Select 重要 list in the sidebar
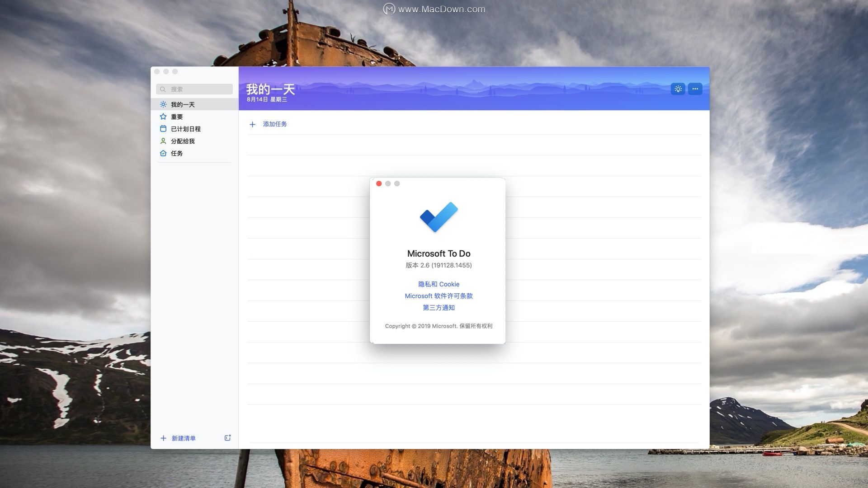 [x=194, y=117]
